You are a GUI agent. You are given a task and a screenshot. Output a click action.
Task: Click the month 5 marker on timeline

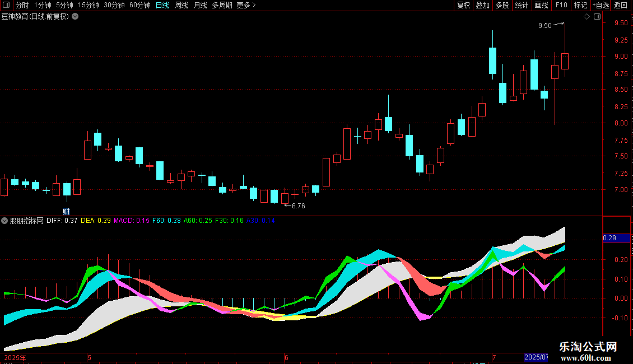click(89, 358)
